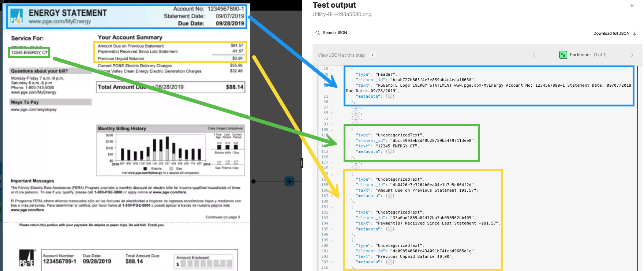This screenshot has width=644, height=271.
Task: Click the PG&E logo in the bill header
Action: (x=17, y=17)
